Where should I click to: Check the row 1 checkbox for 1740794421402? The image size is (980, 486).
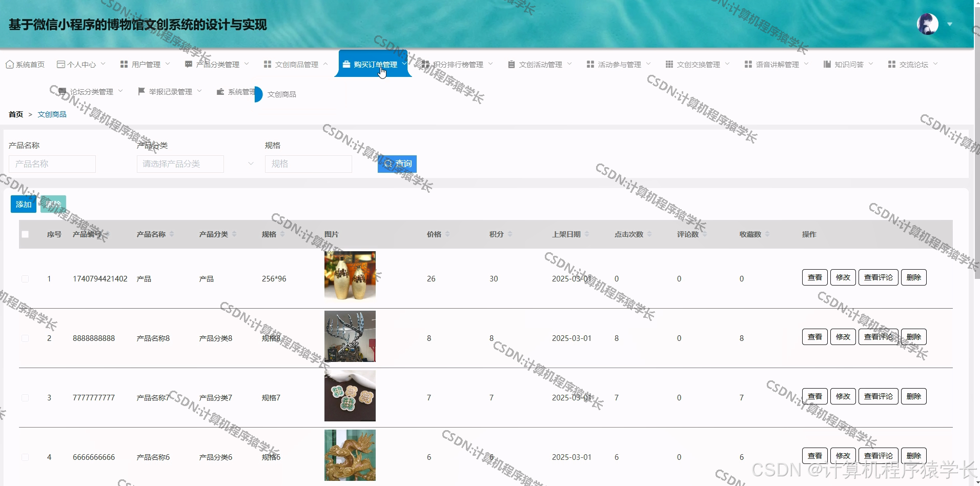pyautogui.click(x=25, y=279)
